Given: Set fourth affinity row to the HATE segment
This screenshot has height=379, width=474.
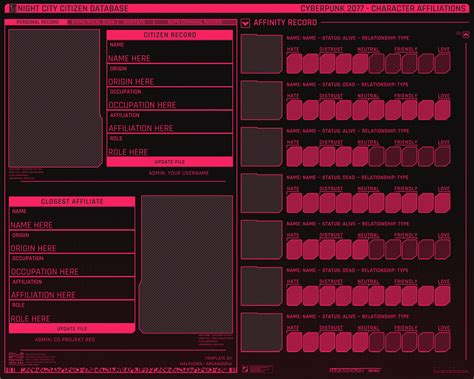Looking at the screenshot, I should coord(294,203).
